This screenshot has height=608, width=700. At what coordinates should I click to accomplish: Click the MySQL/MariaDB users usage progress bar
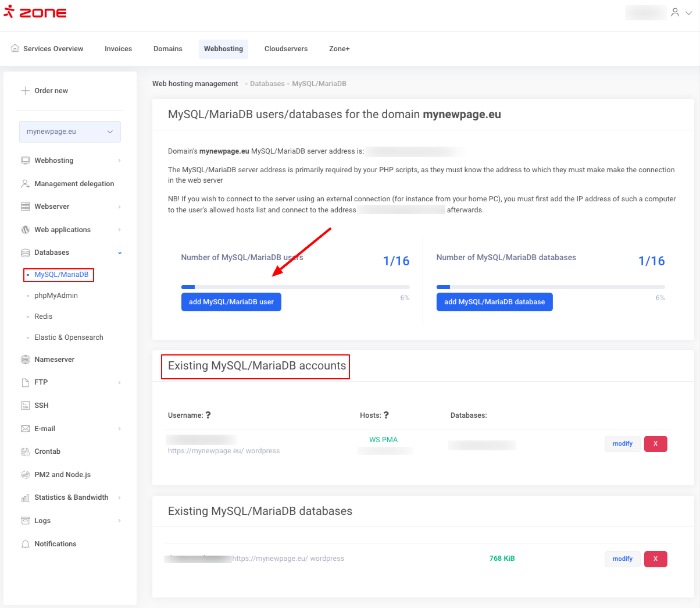(295, 287)
